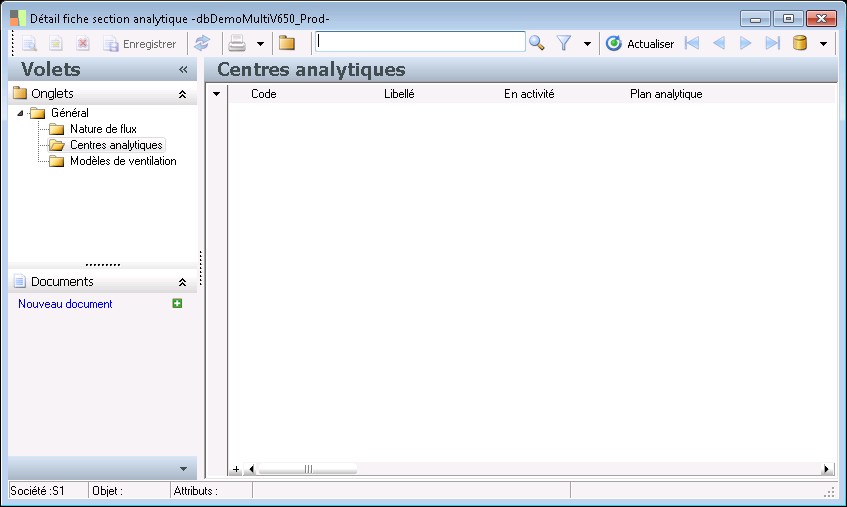
Task: Sort by Plan analytique column header
Action: 666,94
